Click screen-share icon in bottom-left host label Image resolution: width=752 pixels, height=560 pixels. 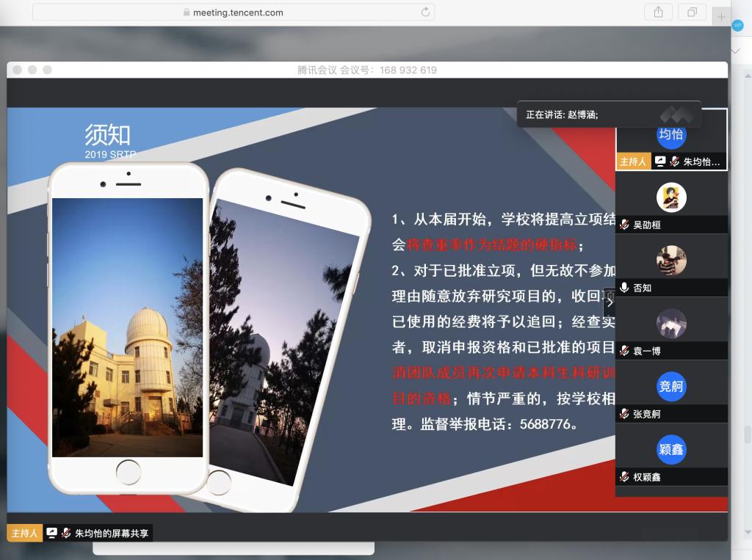(x=51, y=533)
